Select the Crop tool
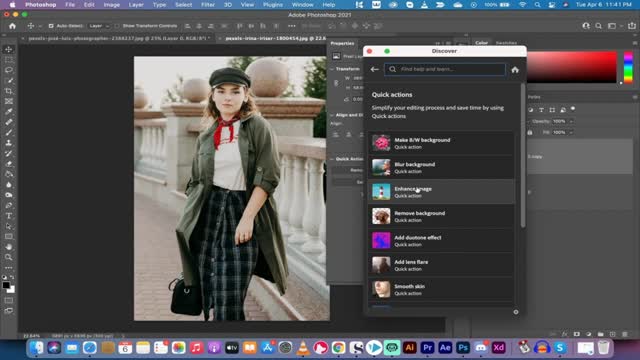The height and width of the screenshot is (360, 640). [9, 91]
